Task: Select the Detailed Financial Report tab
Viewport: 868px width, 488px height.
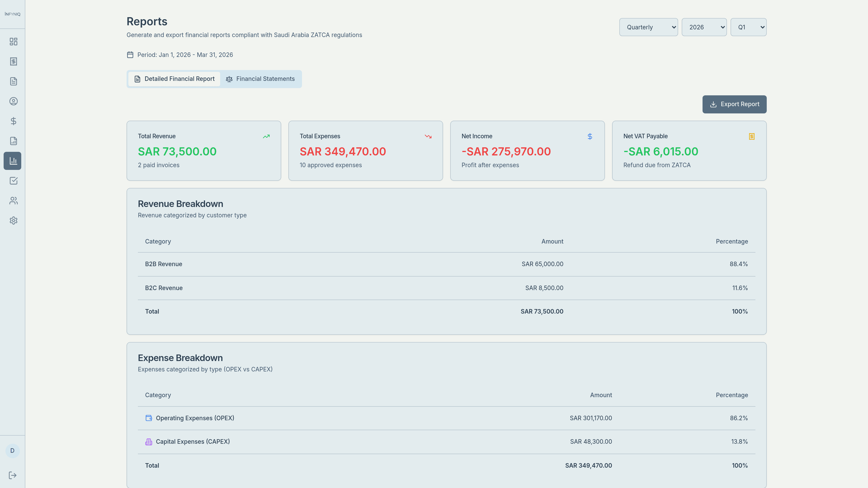Action: tap(174, 79)
